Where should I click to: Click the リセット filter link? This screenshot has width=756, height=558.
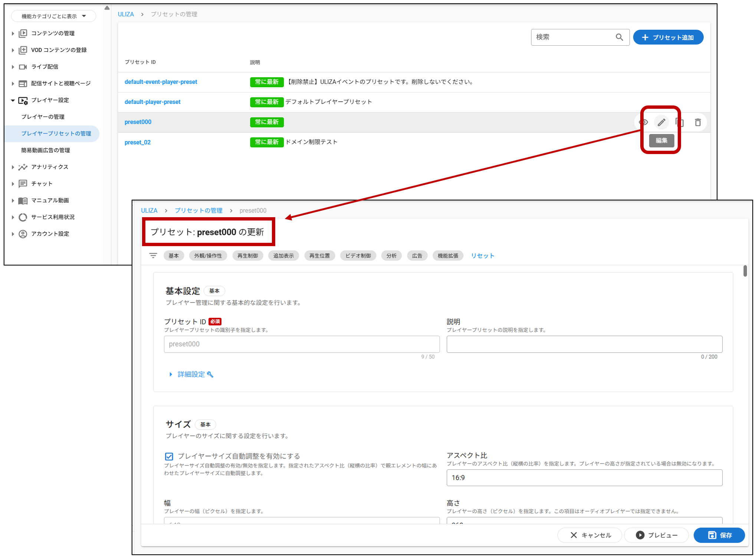[483, 255]
